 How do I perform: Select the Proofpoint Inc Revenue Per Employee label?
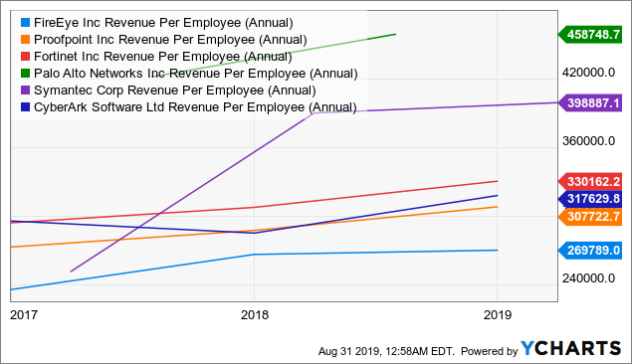tap(170, 40)
